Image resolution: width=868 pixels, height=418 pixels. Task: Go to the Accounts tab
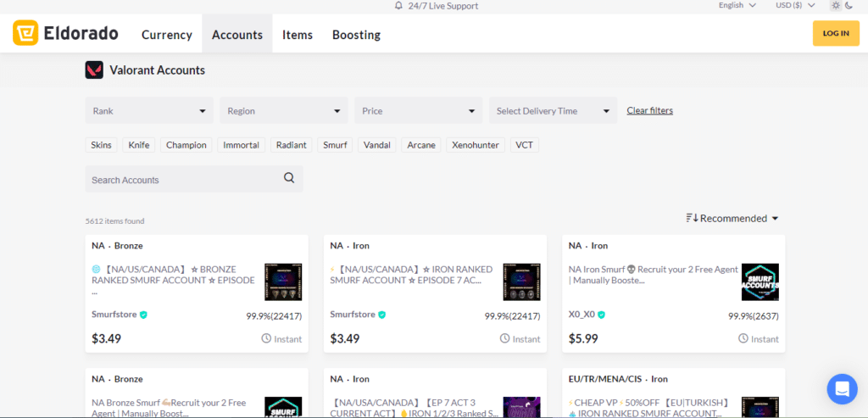coord(237,34)
